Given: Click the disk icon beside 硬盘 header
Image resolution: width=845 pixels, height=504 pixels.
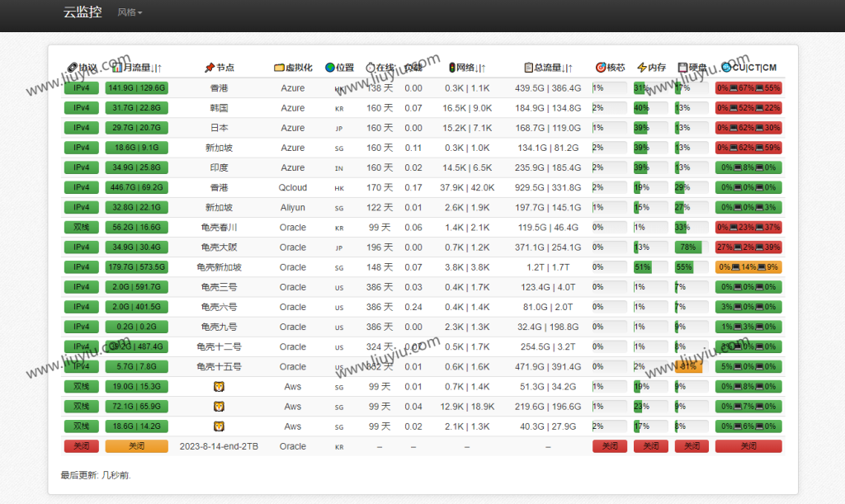Looking at the screenshot, I should click(682, 68).
